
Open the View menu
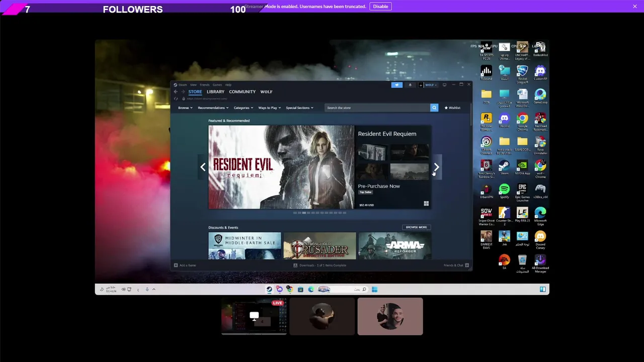point(193,85)
